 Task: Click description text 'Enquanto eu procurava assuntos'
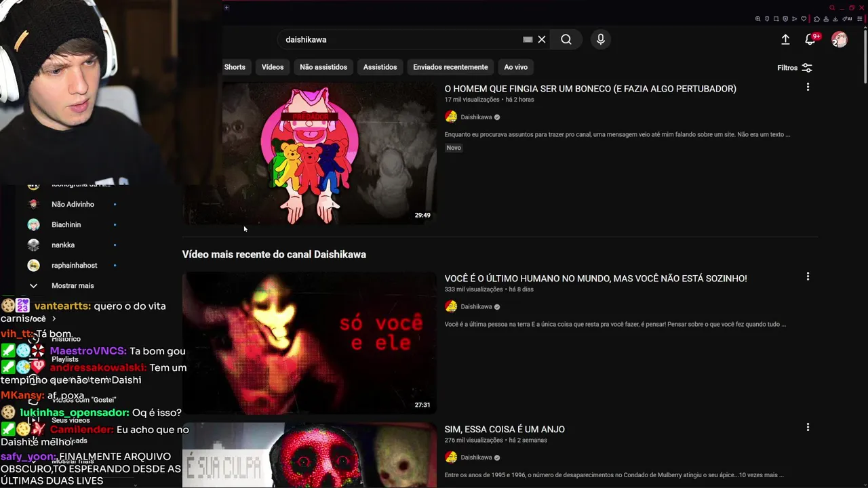(617, 134)
